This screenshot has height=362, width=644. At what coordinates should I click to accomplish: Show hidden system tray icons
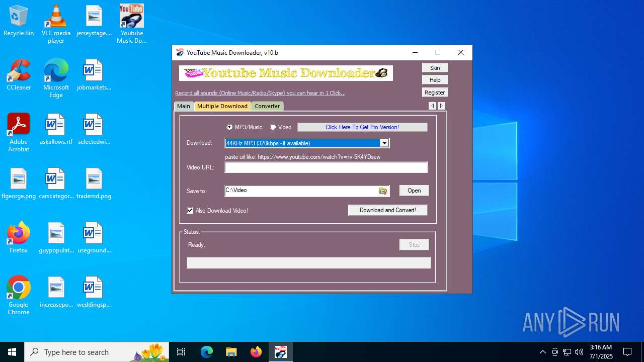click(x=542, y=352)
